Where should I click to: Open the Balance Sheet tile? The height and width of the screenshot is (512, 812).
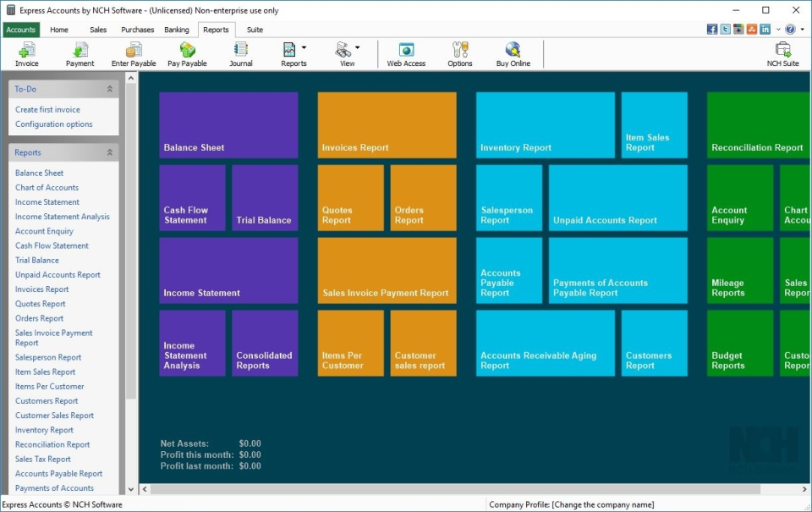tap(227, 123)
